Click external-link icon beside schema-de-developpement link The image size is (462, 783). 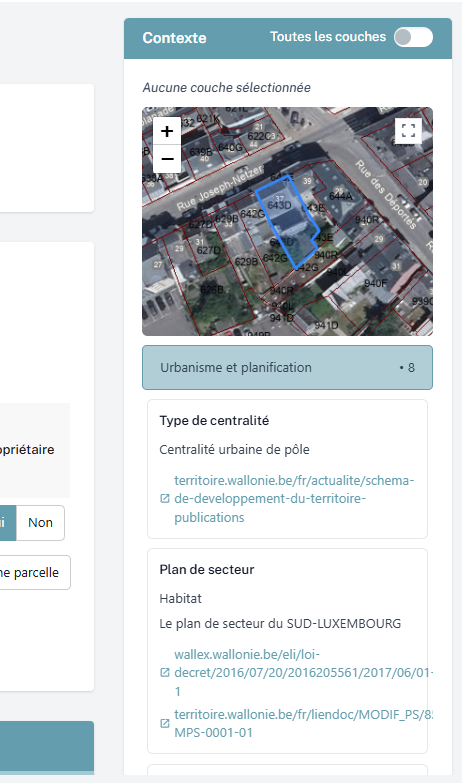click(x=165, y=498)
